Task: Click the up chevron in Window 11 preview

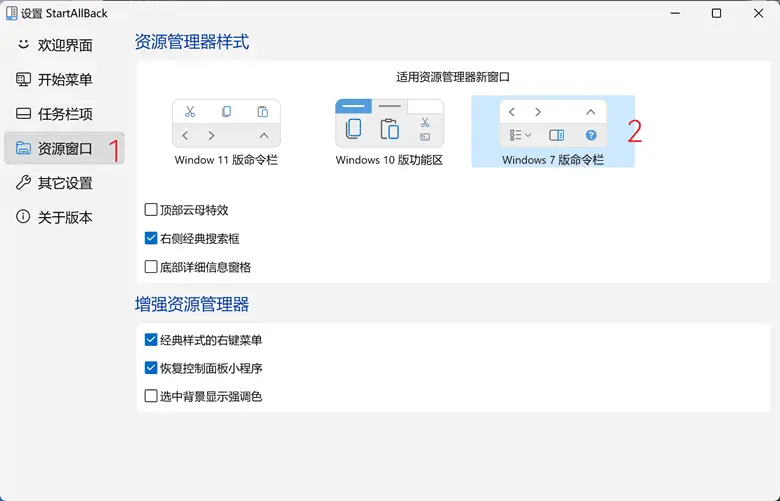Action: (x=263, y=135)
